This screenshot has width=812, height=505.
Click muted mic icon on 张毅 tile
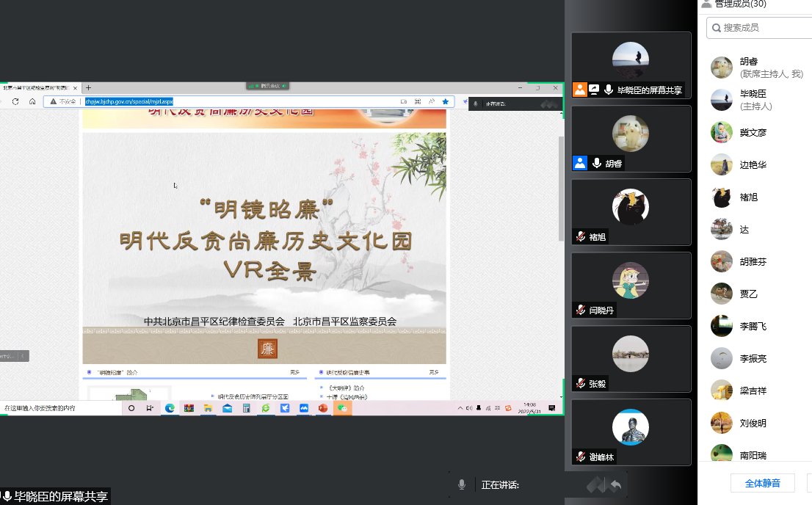tap(581, 383)
